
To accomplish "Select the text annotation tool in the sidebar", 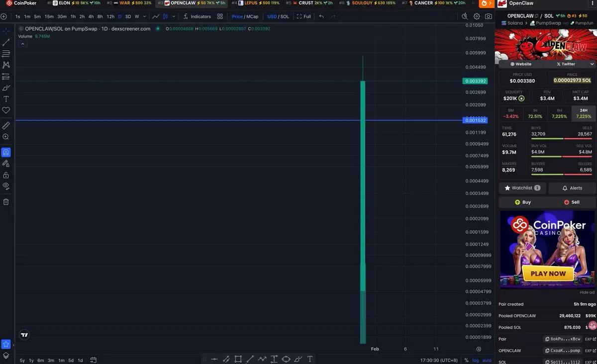I will click(6, 99).
